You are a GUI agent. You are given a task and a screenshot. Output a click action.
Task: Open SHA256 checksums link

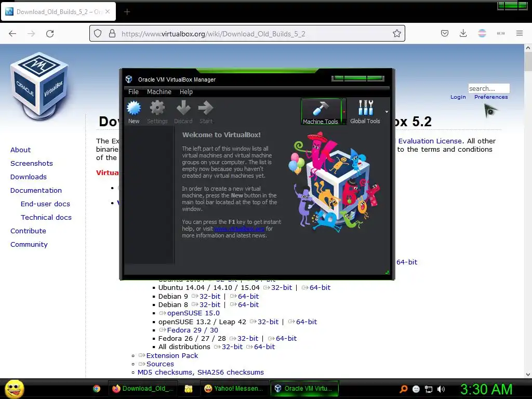coord(230,373)
